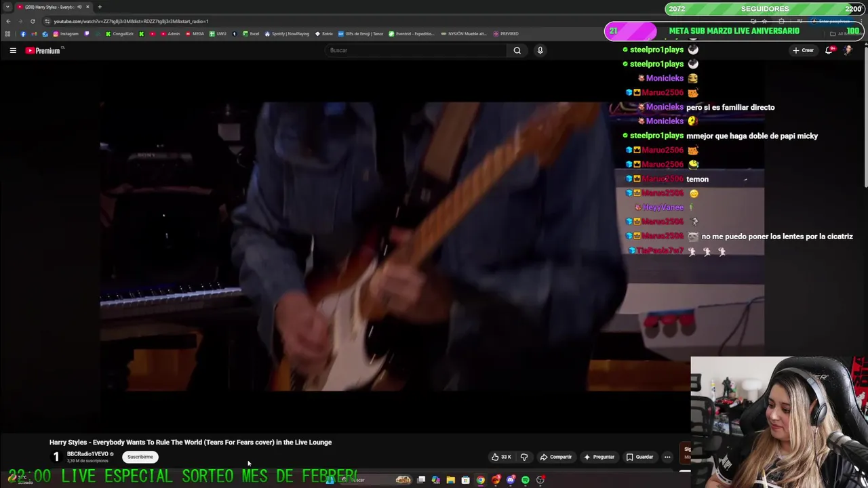Open the ConguiKick bookmark
Viewport: 868px width, 488px height.
pyautogui.click(x=119, y=34)
